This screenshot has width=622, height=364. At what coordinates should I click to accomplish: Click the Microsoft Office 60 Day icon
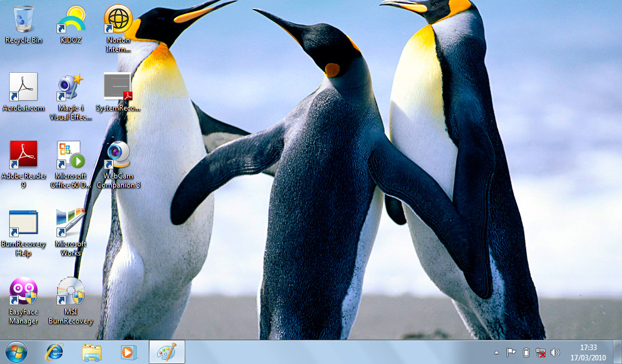[71, 155]
